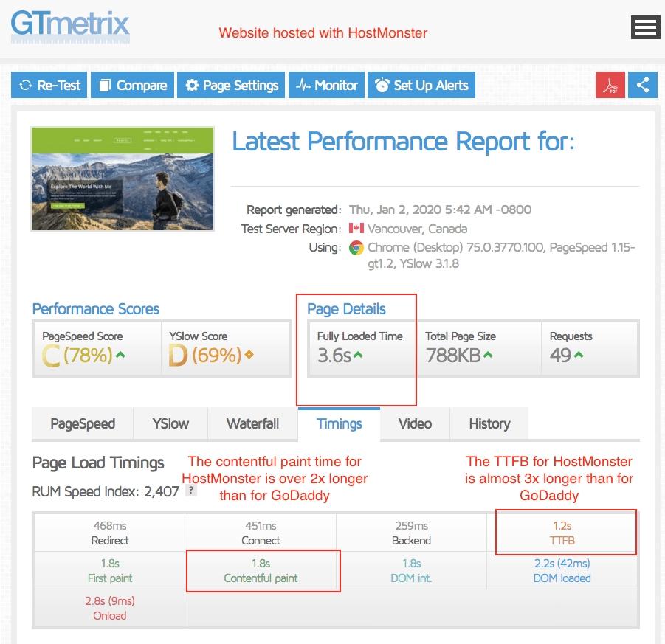Click the Latest Performance Report for heading
Image resolution: width=665 pixels, height=644 pixels.
[x=403, y=141]
